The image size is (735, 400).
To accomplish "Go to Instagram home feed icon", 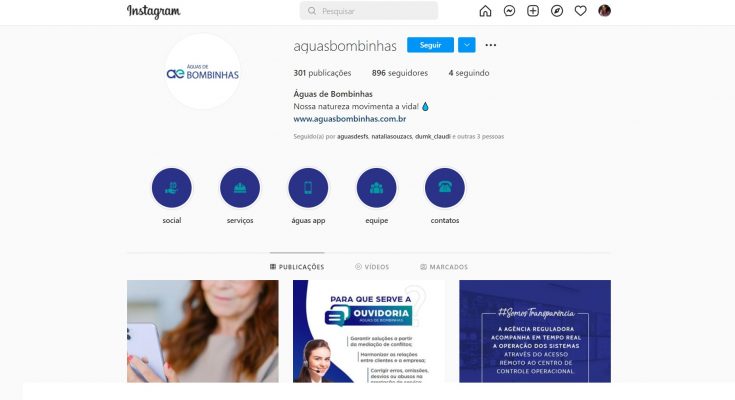I will point(485,11).
